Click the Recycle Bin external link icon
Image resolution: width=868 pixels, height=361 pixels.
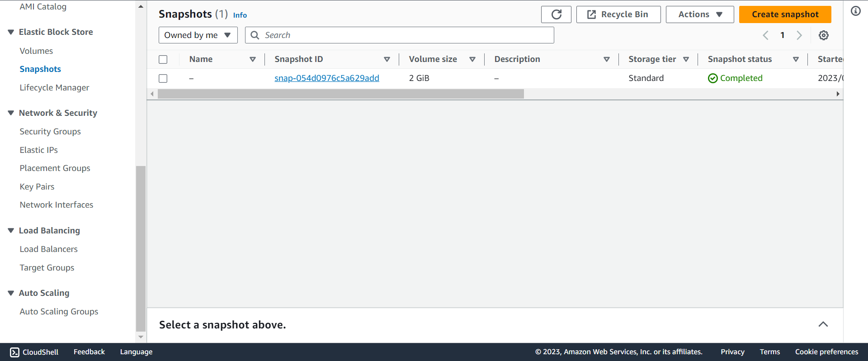click(x=591, y=14)
